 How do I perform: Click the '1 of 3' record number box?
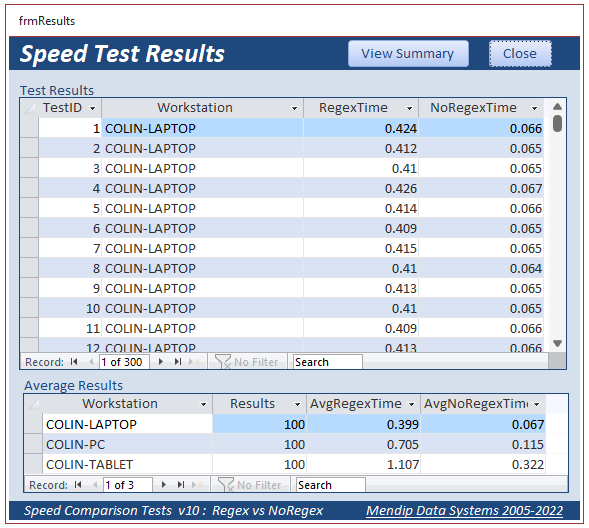pos(128,485)
